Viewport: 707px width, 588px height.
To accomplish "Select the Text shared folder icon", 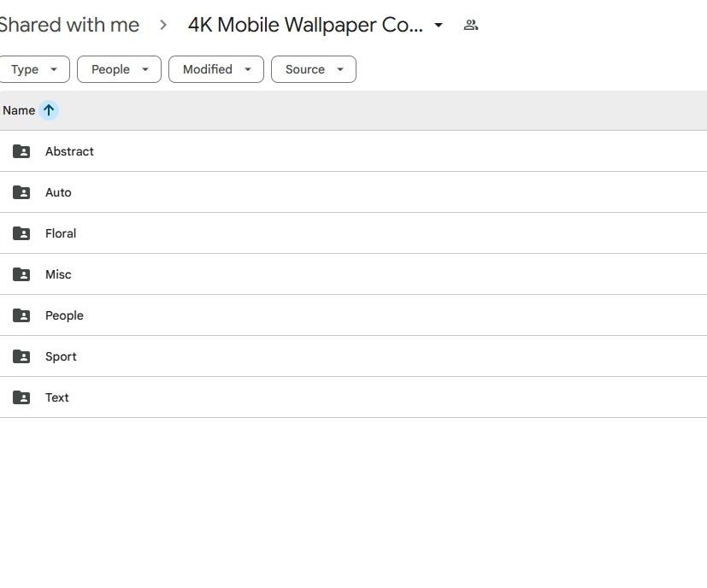I will click(21, 397).
